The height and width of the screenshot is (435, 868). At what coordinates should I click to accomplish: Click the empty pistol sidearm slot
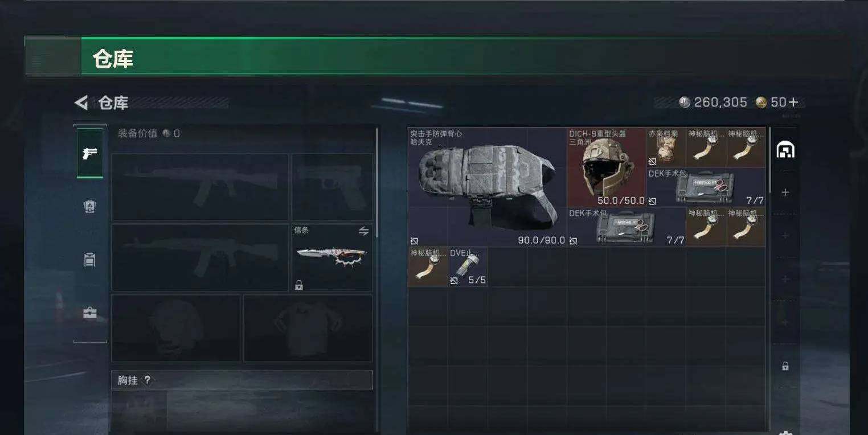(332, 187)
